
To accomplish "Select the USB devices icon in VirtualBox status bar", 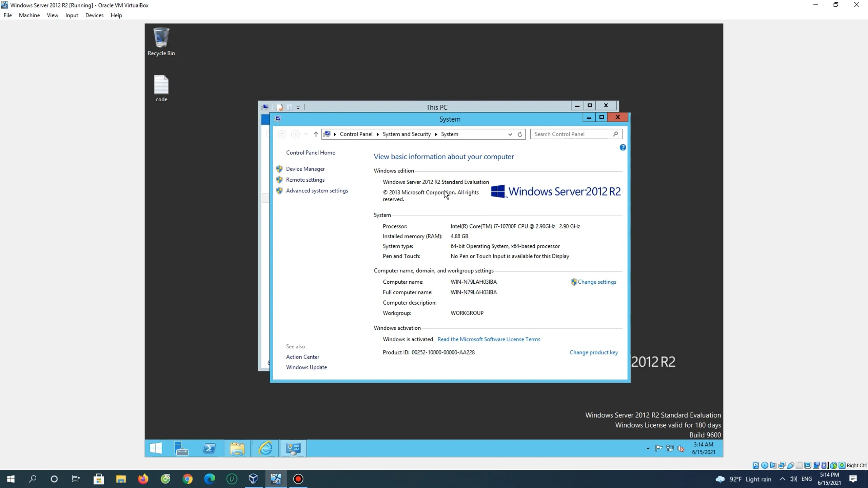I will pos(790,465).
